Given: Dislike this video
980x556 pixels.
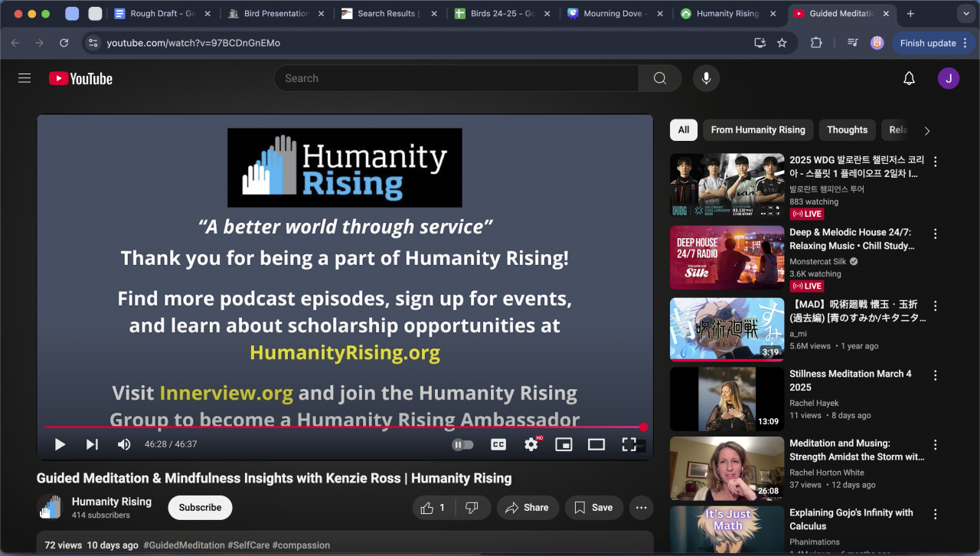Looking at the screenshot, I should (472, 507).
